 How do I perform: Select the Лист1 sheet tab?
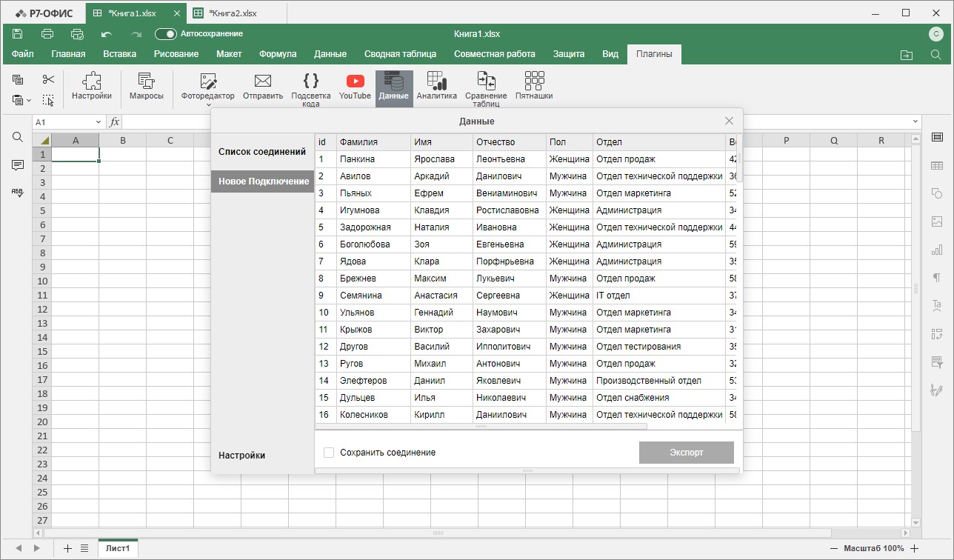[118, 548]
